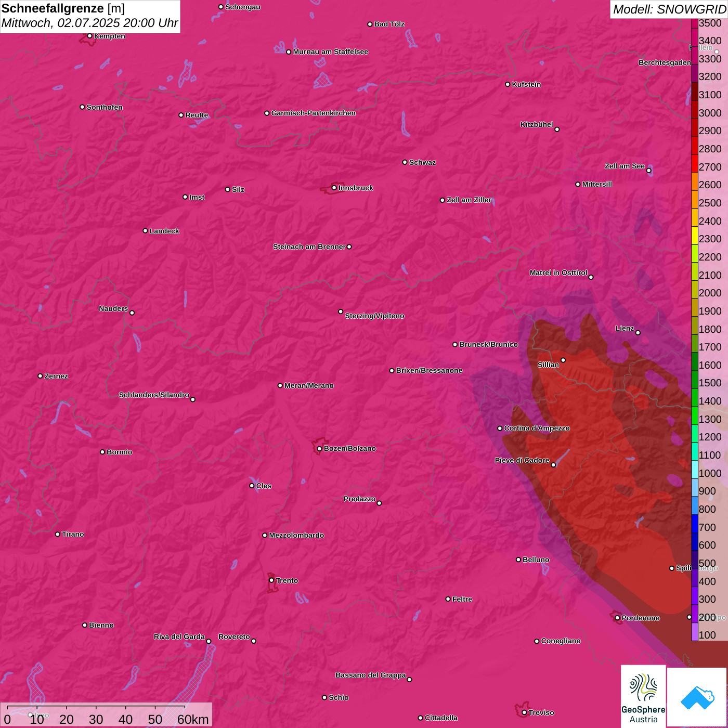Click the Zernez label
Screen dimensions: 728x728
click(x=56, y=376)
